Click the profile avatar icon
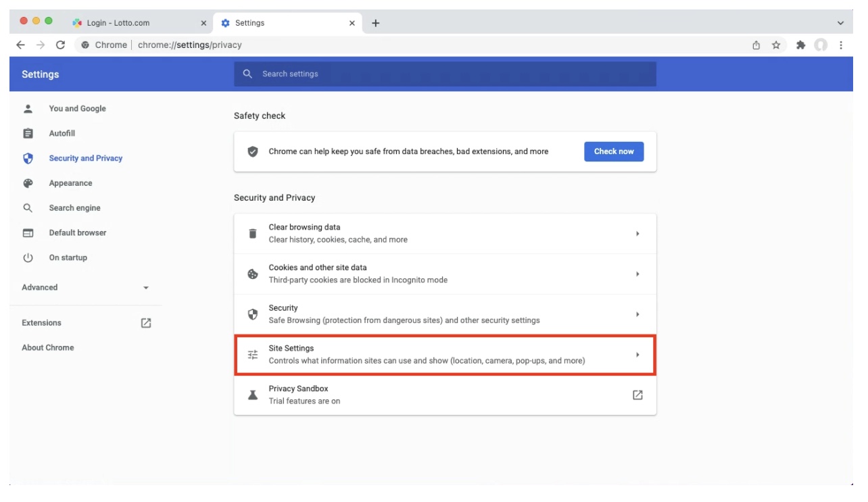Viewport: 868px width, 502px height. [821, 45]
